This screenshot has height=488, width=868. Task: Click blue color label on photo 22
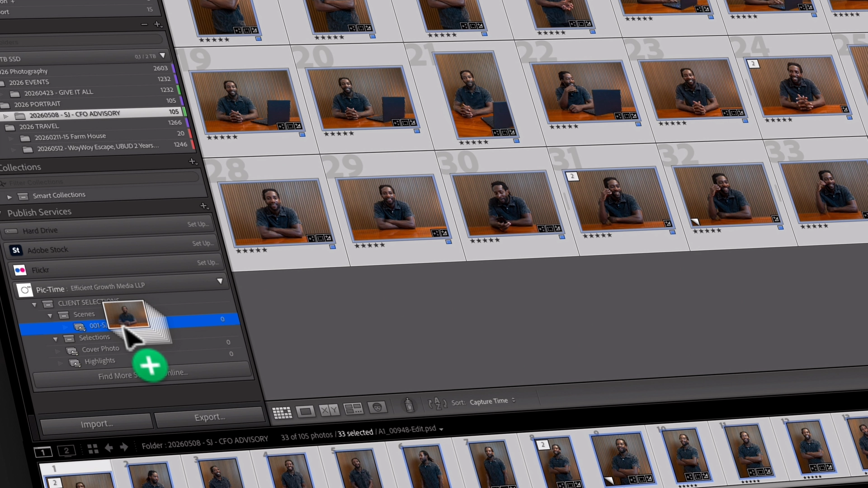coord(638,124)
